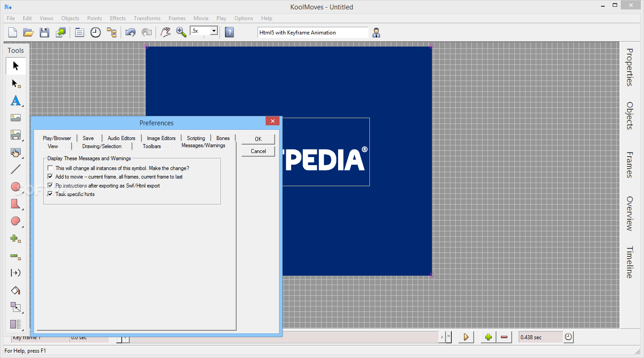The height and width of the screenshot is (358, 644).
Task: Open the Image Editors tab
Action: 161,138
